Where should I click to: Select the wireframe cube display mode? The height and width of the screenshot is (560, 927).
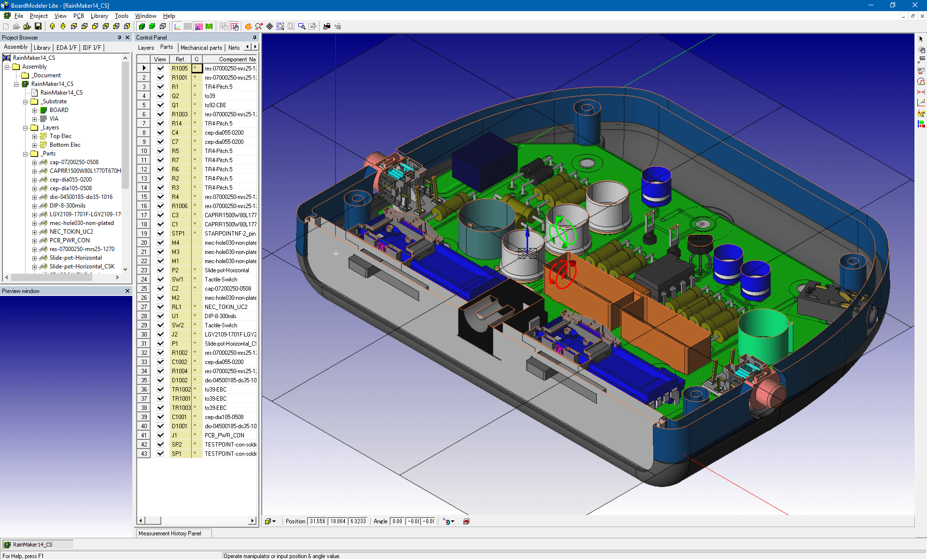tap(163, 27)
